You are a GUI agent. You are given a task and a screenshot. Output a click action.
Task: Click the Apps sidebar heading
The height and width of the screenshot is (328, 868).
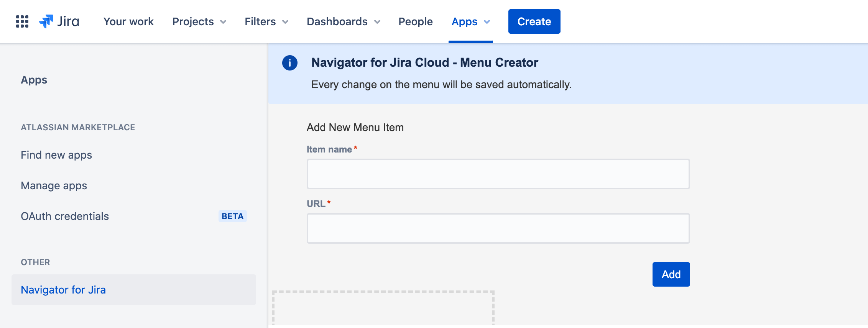(34, 80)
